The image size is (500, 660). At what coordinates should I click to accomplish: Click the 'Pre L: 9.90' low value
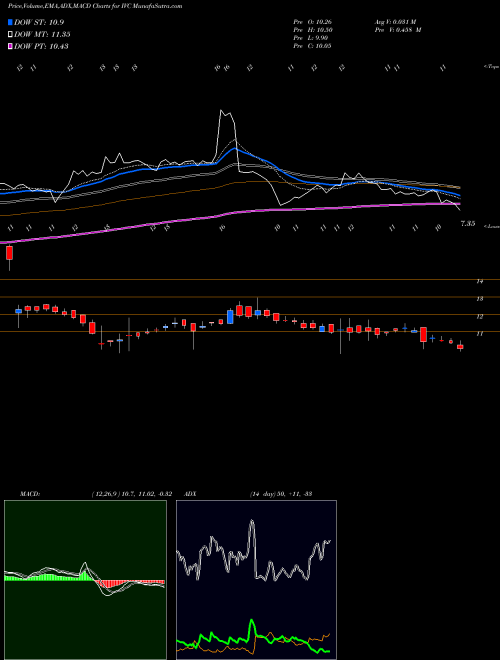coord(311,38)
